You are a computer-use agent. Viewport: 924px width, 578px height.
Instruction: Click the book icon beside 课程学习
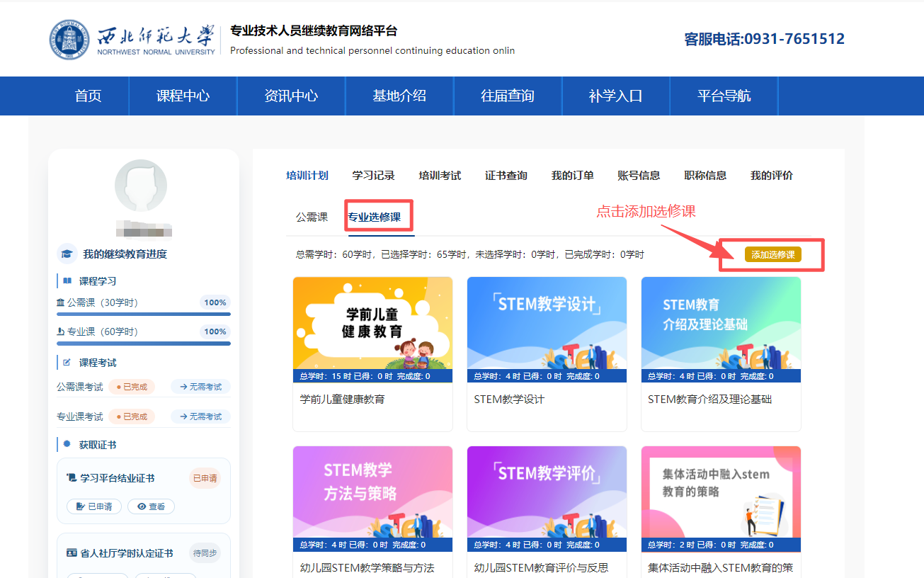click(67, 281)
